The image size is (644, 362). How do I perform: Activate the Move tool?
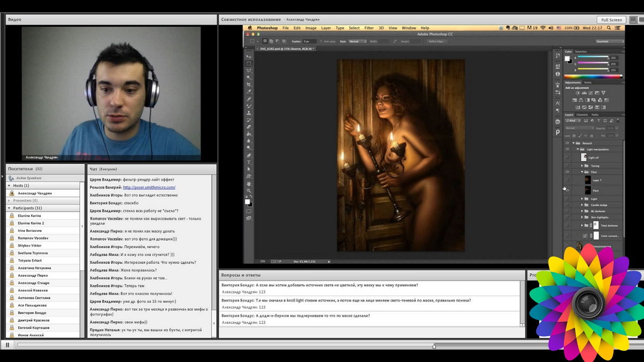tap(248, 56)
